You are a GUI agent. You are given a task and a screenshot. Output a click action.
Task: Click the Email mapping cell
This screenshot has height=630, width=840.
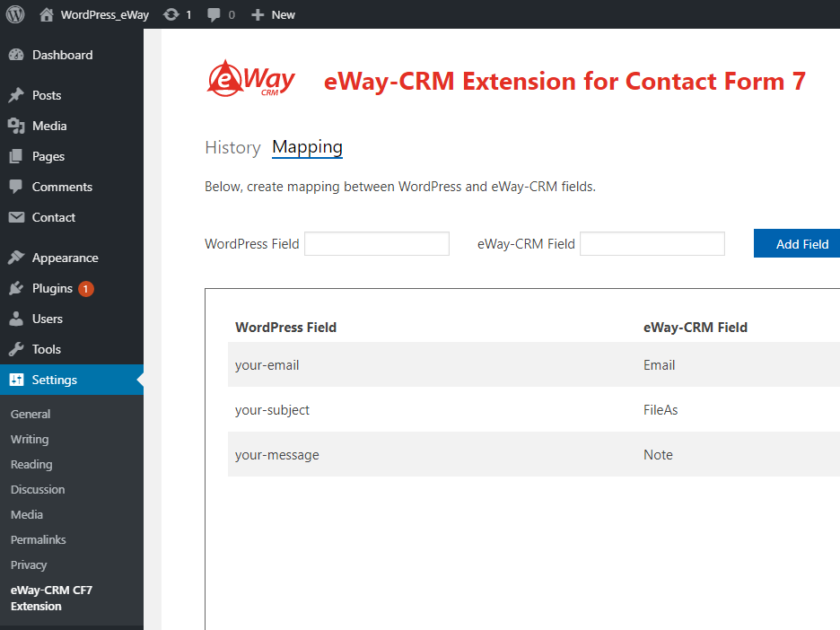(659, 365)
